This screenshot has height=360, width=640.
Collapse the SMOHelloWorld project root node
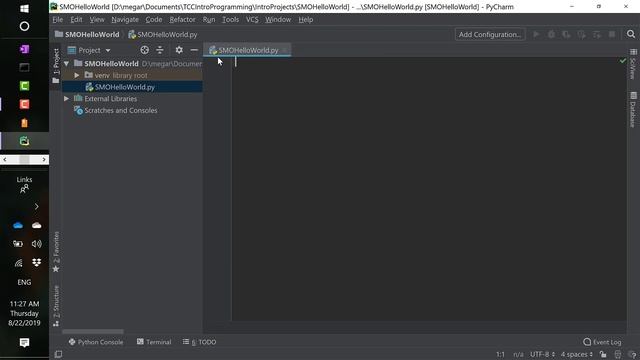(67, 64)
